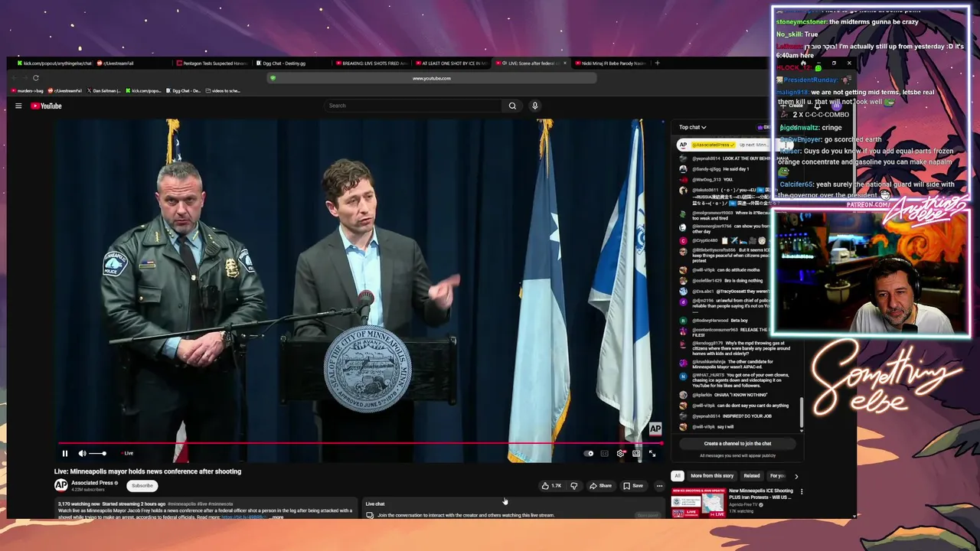Click the Live chat panel chat-bubble icon
Screen dimensions: 980x551
pyautogui.click(x=370, y=515)
